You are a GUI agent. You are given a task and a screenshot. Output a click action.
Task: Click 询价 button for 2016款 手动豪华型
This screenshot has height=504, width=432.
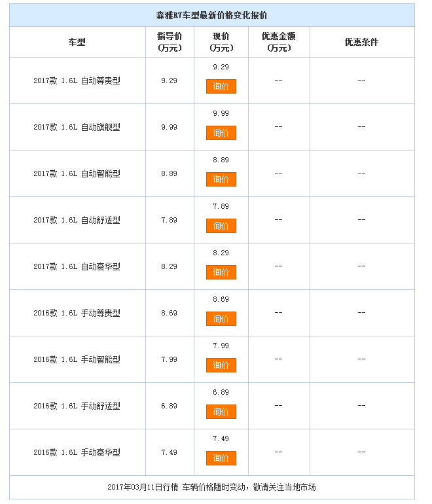[x=221, y=458]
